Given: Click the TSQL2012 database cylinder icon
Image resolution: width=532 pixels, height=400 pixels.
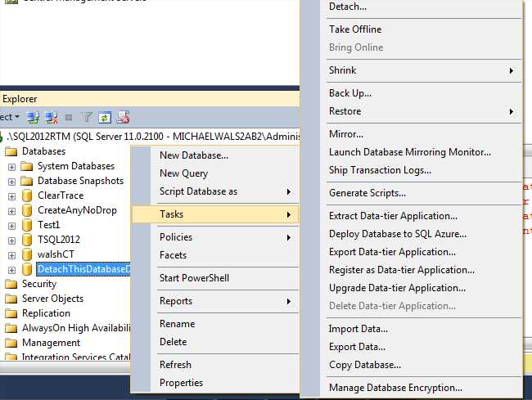Looking at the screenshot, I should (x=27, y=240).
